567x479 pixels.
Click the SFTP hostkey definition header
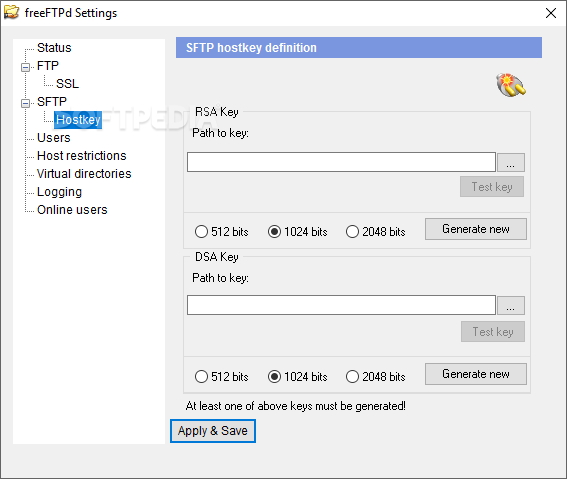[359, 47]
